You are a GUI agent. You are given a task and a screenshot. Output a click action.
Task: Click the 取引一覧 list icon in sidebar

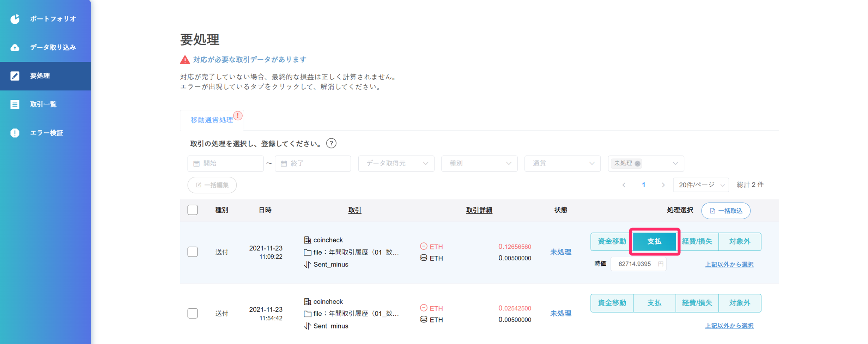[15, 104]
